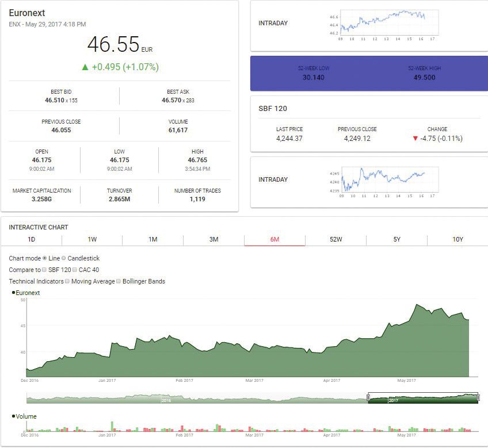This screenshot has height=448, width=488.
Task: Click the Euronext legend dot on chart
Action: [13, 293]
